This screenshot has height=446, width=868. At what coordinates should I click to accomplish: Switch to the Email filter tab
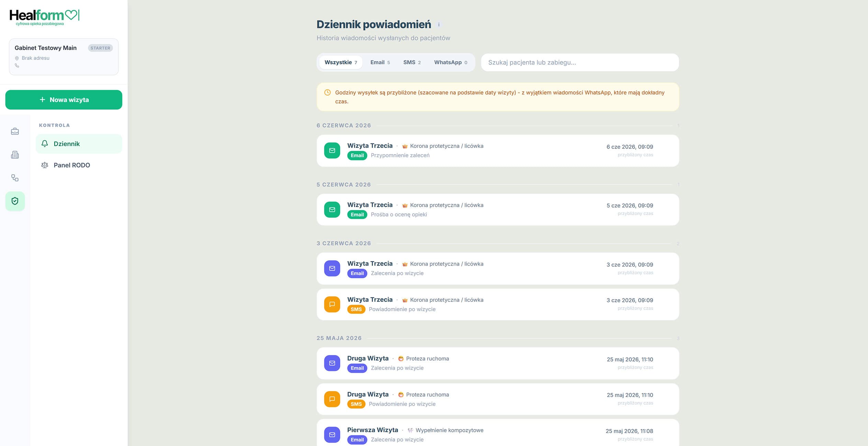point(380,62)
